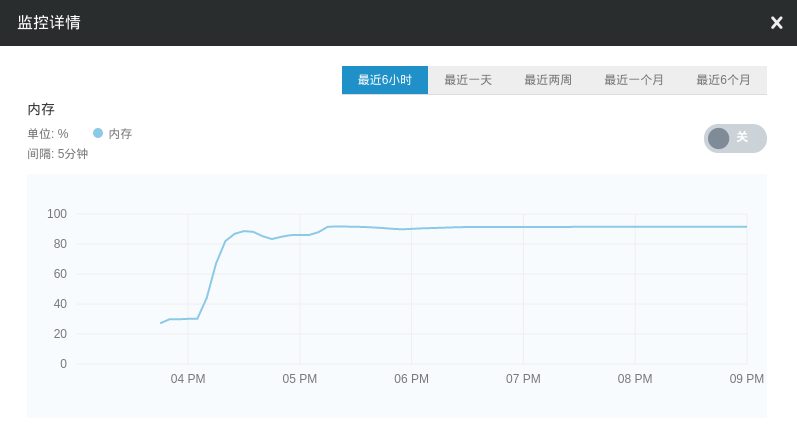
Task: Click the 04 PM x-axis label
Action: coord(188,379)
